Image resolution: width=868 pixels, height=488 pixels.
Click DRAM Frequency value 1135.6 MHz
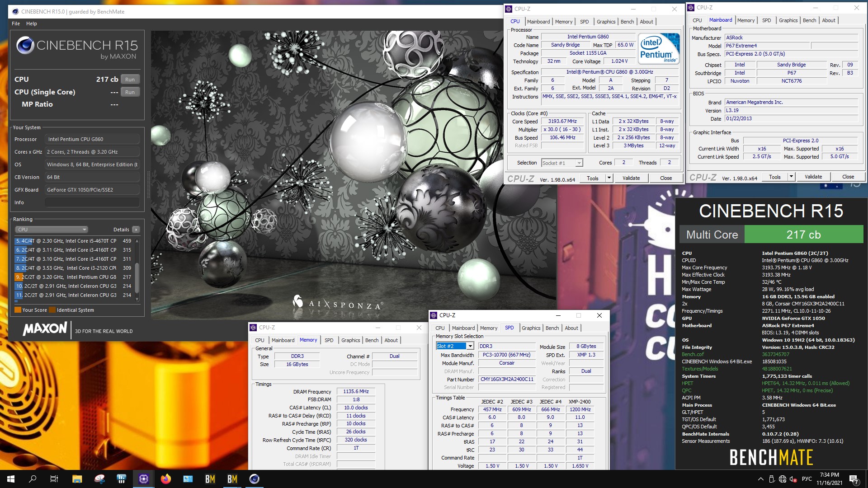pos(356,392)
